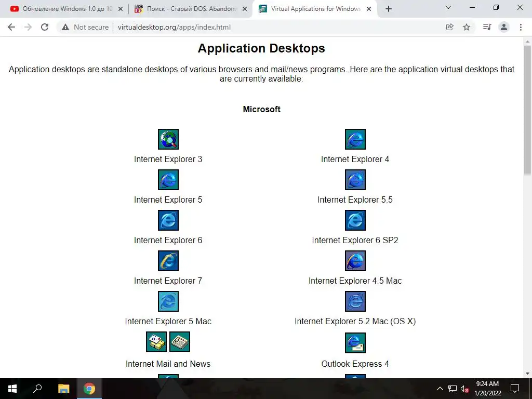
Task: Click the Internet Explorer 6 SP2 label
Action: pyautogui.click(x=355, y=240)
